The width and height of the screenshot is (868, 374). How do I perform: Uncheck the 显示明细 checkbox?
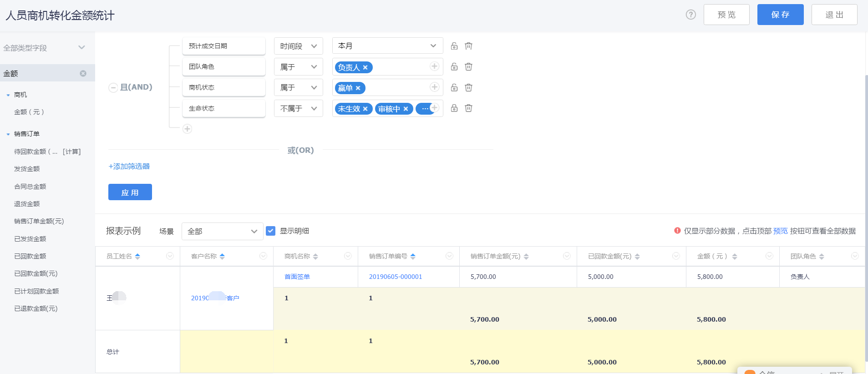click(270, 231)
